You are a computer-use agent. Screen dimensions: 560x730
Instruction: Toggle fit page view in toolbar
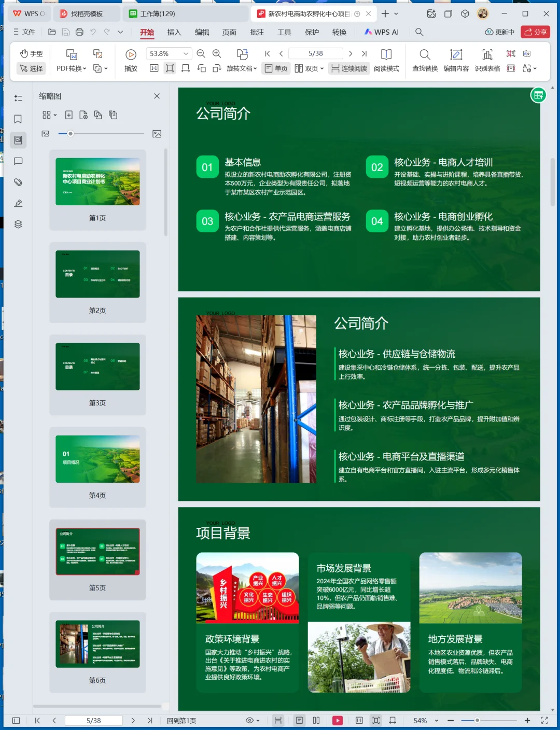[170, 68]
